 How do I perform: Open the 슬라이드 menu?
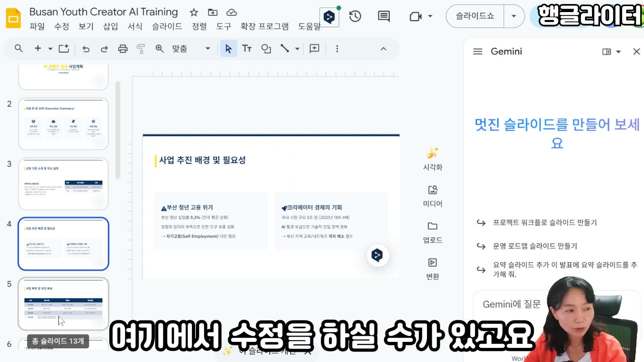[x=167, y=26]
